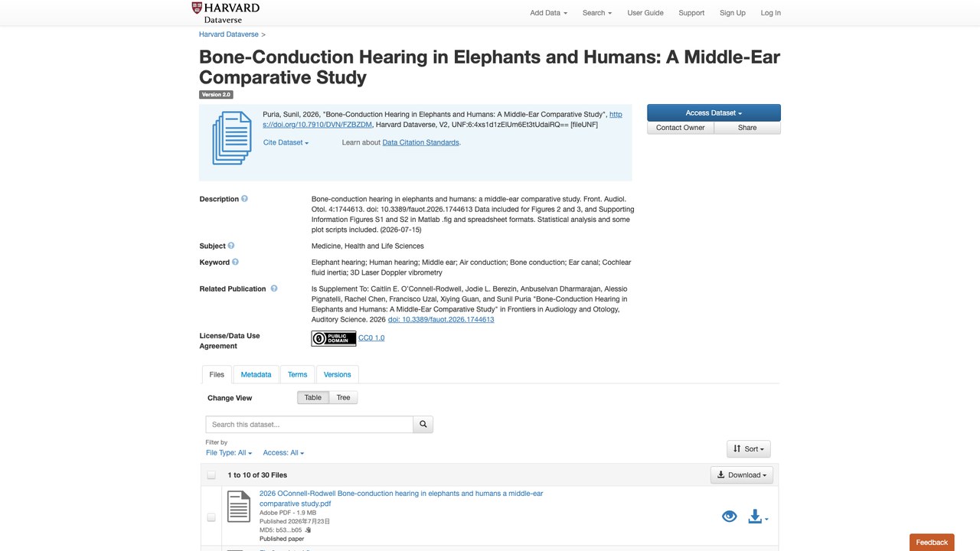Click the search magnifier button
This screenshot has height=551, width=980.
pos(423,424)
